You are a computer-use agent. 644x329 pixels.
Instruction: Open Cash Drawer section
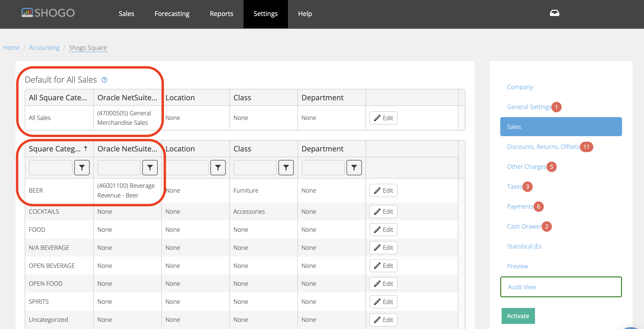(524, 226)
